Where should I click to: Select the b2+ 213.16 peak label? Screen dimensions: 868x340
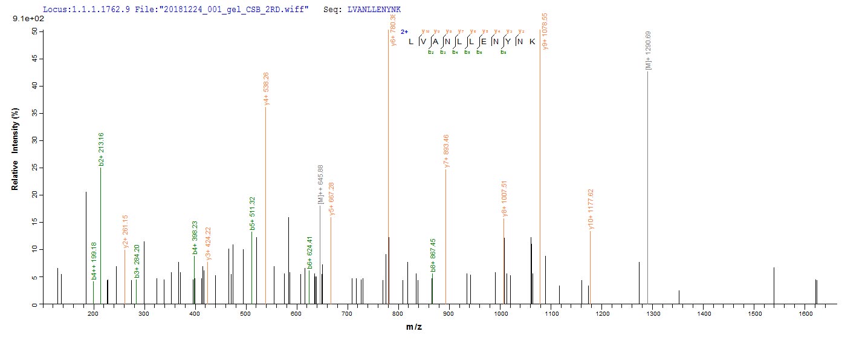click(x=102, y=149)
